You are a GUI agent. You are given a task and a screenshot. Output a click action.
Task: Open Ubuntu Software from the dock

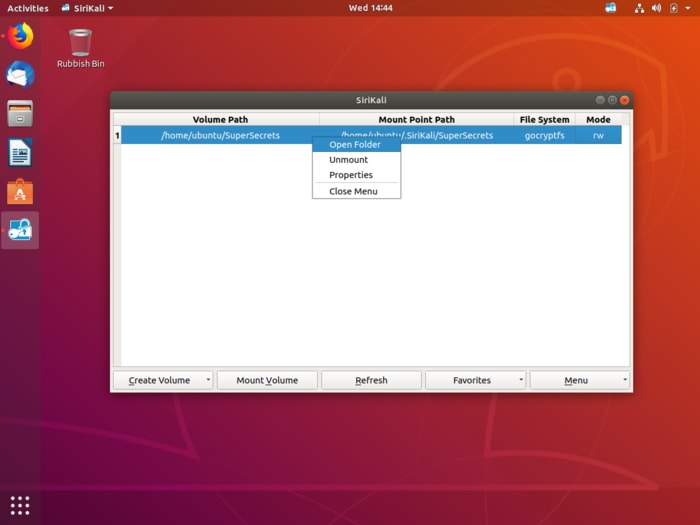[20, 192]
